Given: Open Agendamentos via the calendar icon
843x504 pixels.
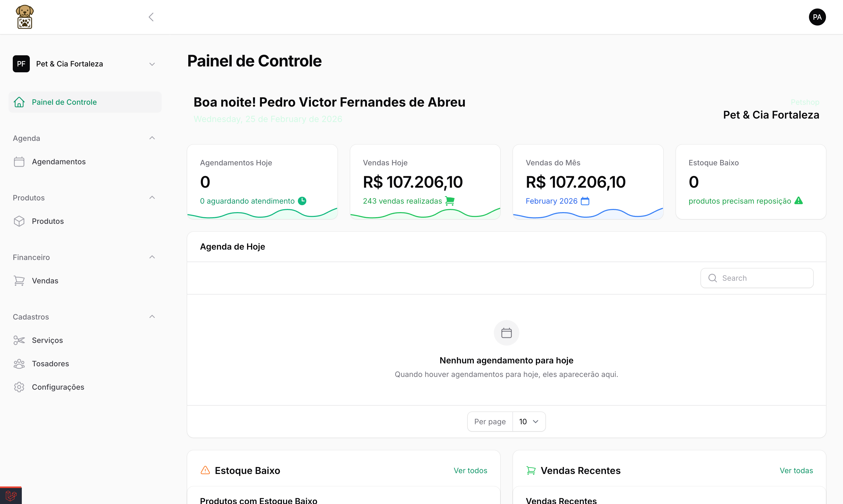Looking at the screenshot, I should point(19,162).
